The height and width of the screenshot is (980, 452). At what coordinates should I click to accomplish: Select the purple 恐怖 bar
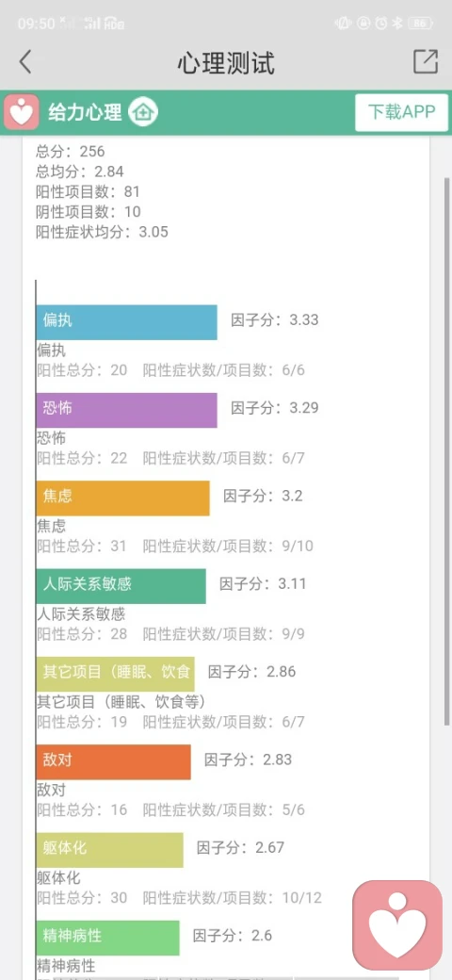pyautogui.click(x=127, y=410)
